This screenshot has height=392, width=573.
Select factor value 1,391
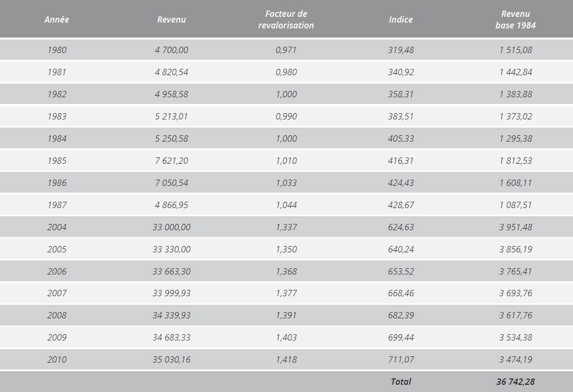[x=286, y=315]
